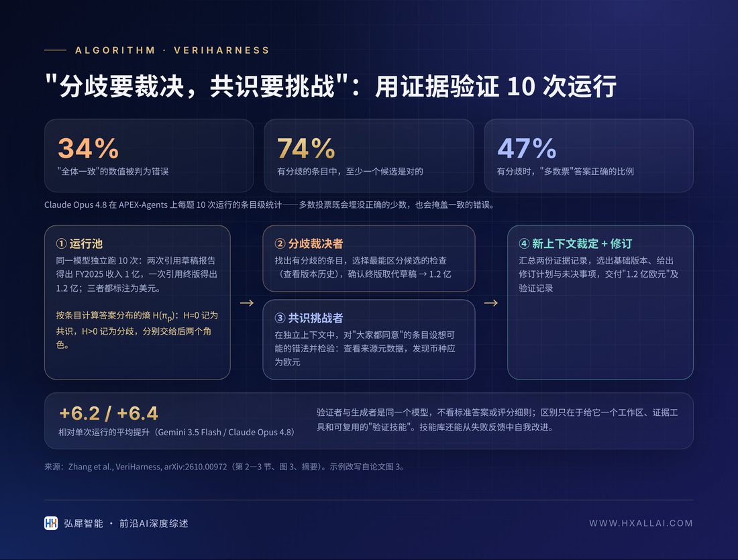The image size is (738, 560).
Task: Click caption about "多数票"答案正确的比例
Action: [x=566, y=172]
